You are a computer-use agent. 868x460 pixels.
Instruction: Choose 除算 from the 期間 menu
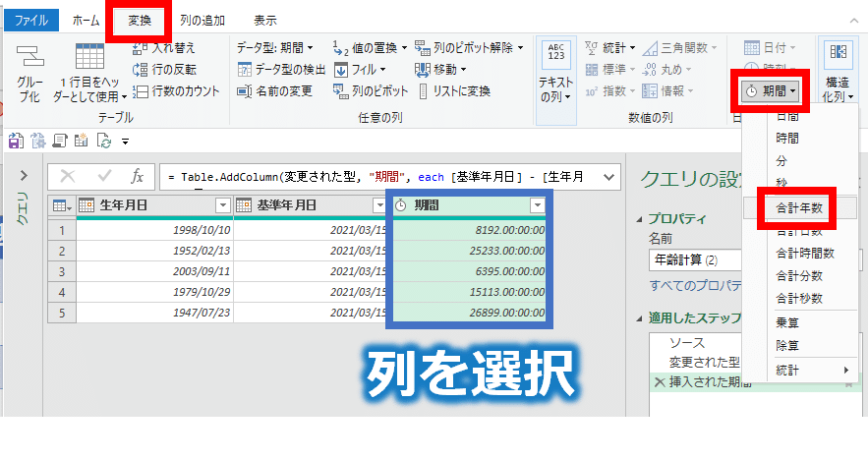pyautogui.click(x=787, y=345)
